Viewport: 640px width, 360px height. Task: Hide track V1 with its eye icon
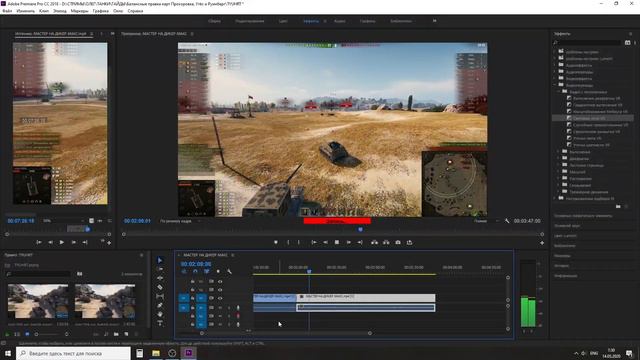coord(220,298)
